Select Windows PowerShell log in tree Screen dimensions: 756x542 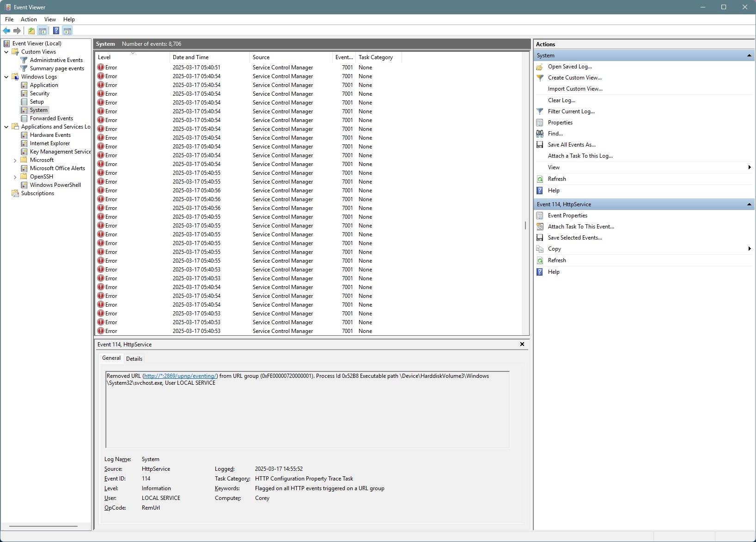click(x=55, y=185)
